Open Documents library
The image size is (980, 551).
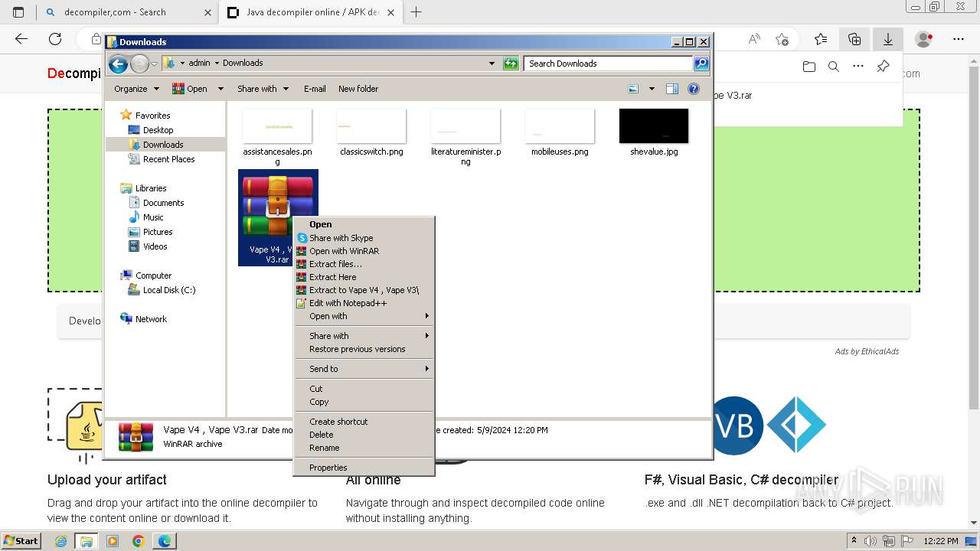tap(163, 203)
